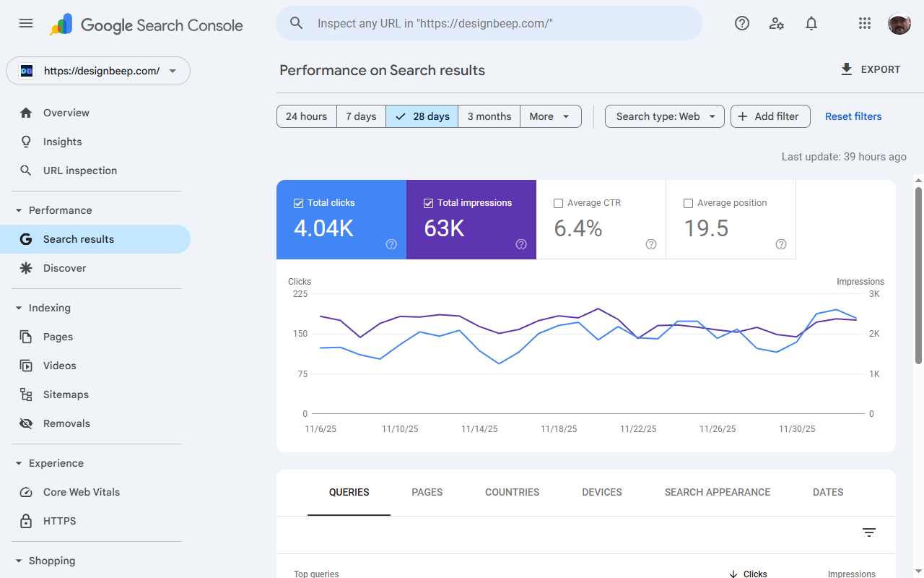Click help icon on Average position card
This screenshot has height=578, width=924.
[781, 244]
